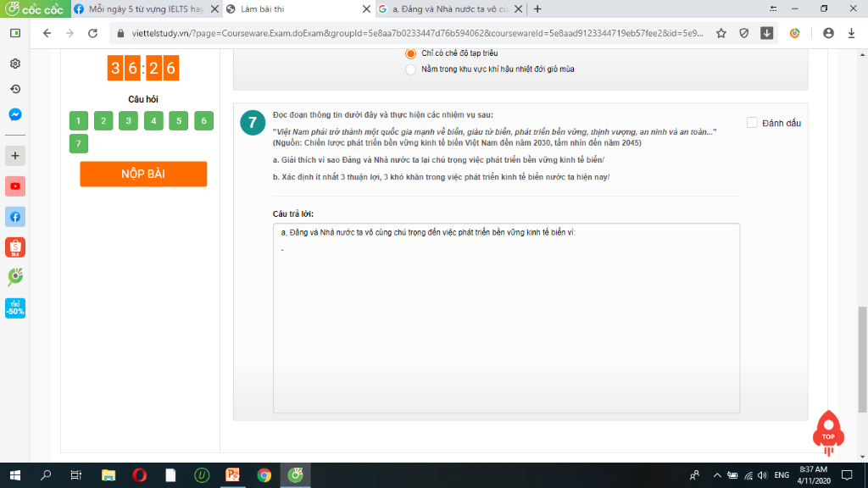The image size is (868, 488).
Task: Open Messenger in the sidebar
Action: tap(15, 114)
